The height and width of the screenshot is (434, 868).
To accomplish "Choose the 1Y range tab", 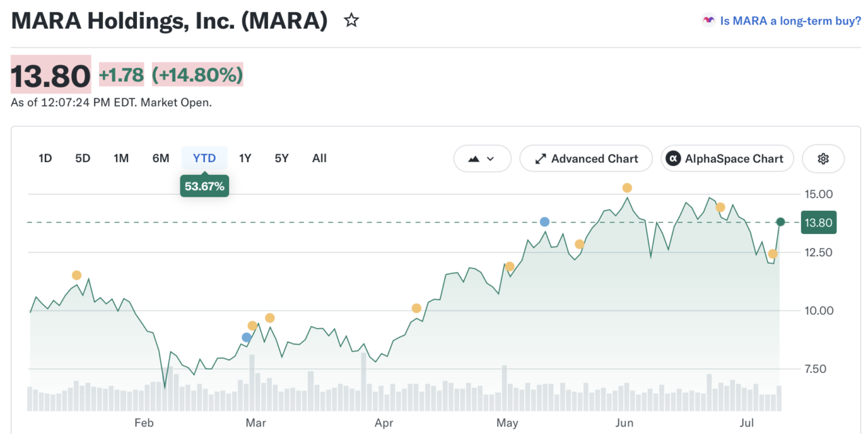I will pyautogui.click(x=245, y=158).
